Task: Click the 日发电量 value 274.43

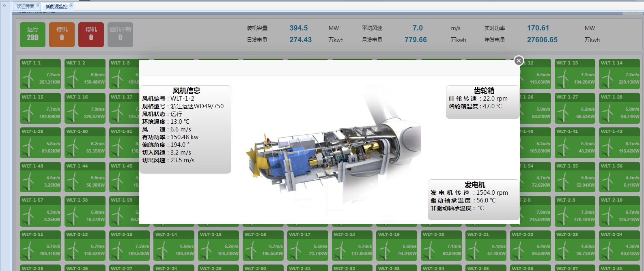Action: [x=301, y=40]
